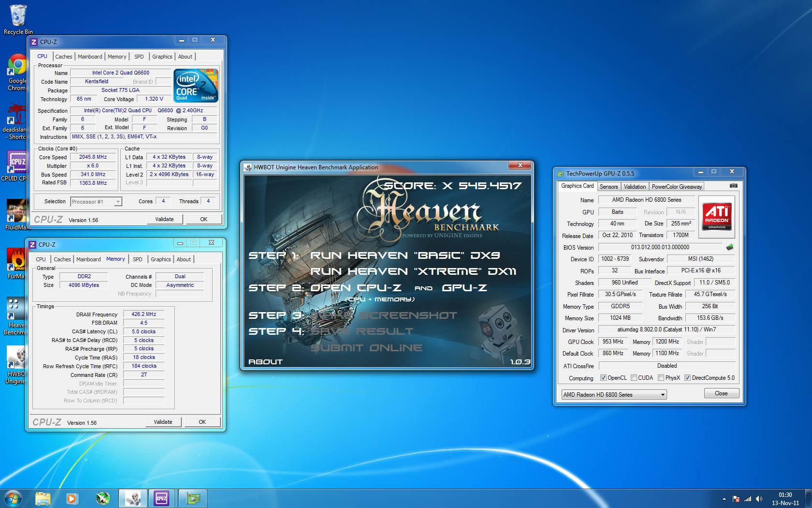Click the green X taskbar icon
Image resolution: width=812 pixels, height=508 pixels.
[102, 498]
